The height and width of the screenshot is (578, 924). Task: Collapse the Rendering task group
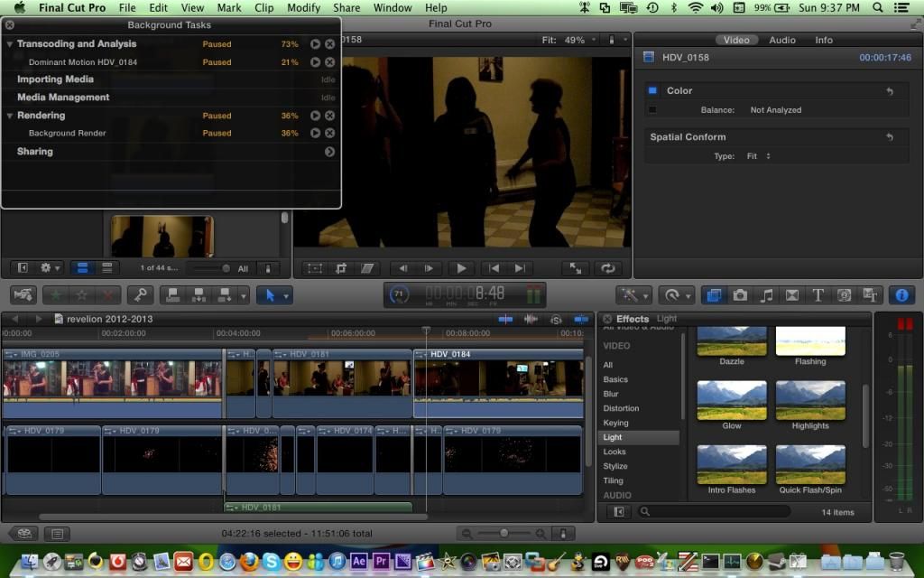click(x=9, y=116)
